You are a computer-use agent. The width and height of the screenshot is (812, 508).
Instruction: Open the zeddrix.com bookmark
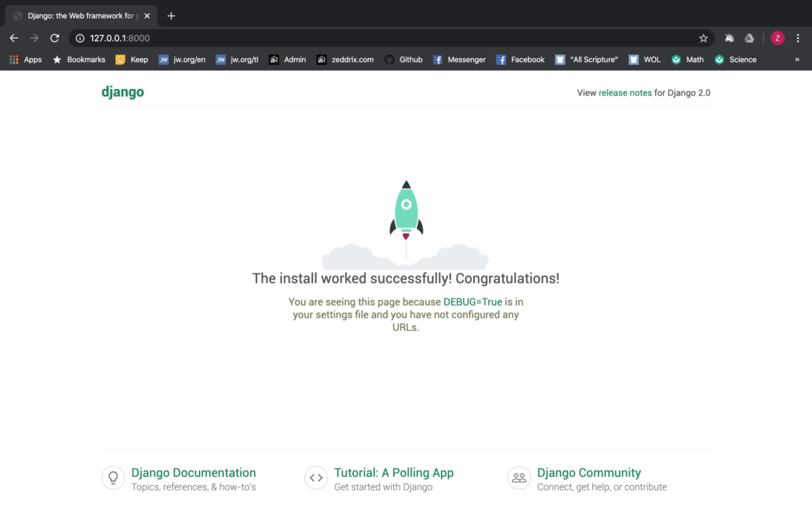coord(345,60)
